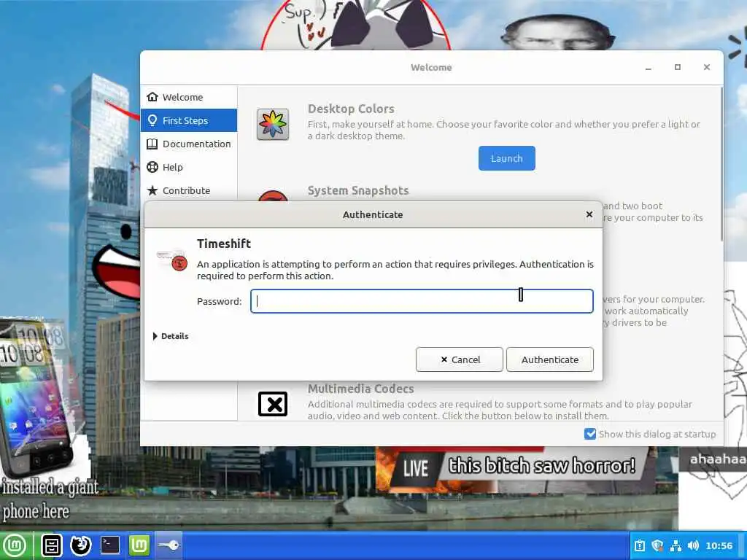This screenshot has height=560, width=747.
Task: Focus the Password input field
Action: (422, 301)
